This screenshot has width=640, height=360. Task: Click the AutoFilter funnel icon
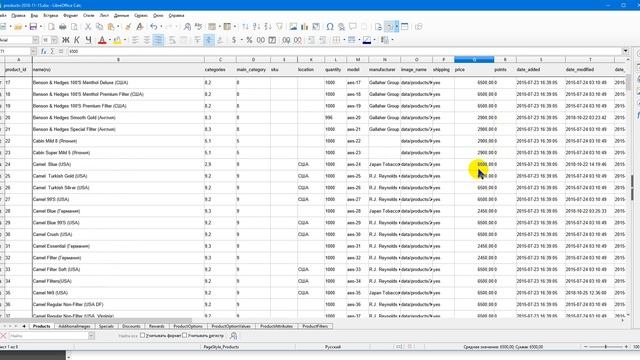pos(280,27)
